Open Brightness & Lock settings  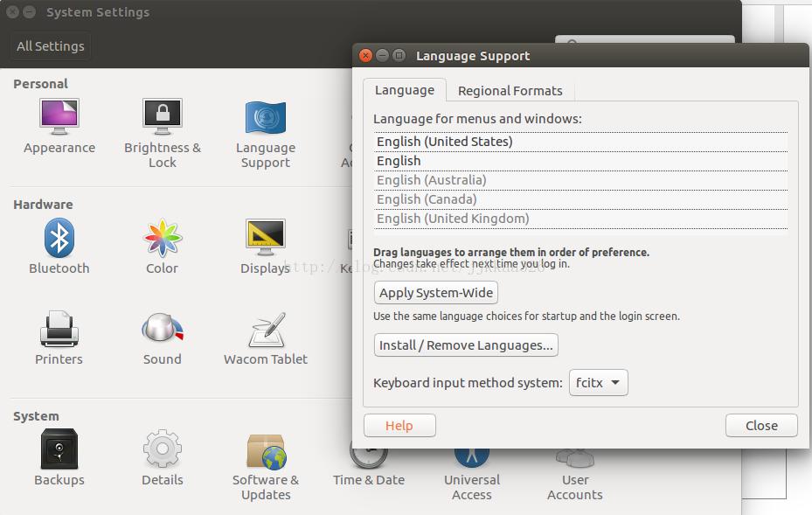(x=162, y=133)
